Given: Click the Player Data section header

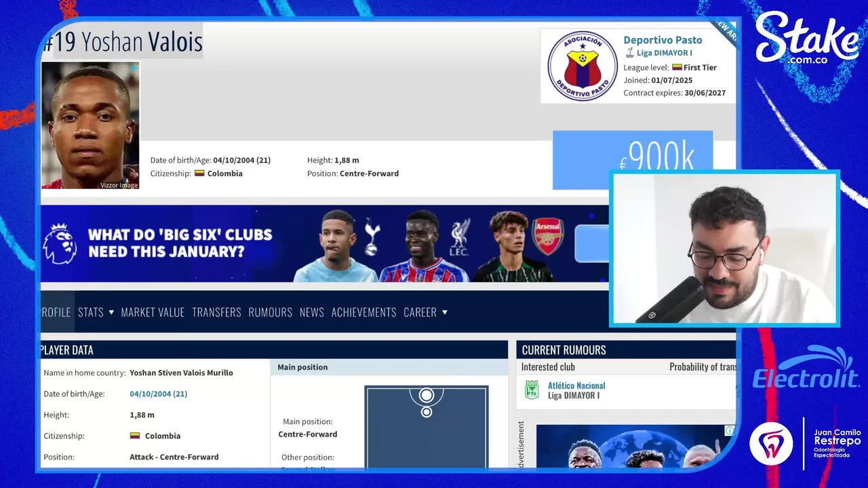Looking at the screenshot, I should tap(274, 350).
